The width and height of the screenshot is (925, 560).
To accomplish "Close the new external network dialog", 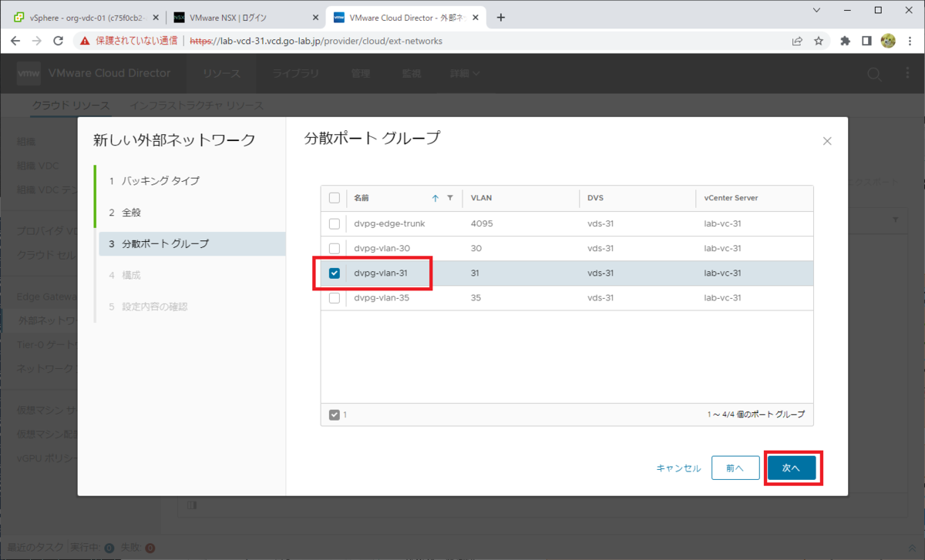I will point(827,141).
